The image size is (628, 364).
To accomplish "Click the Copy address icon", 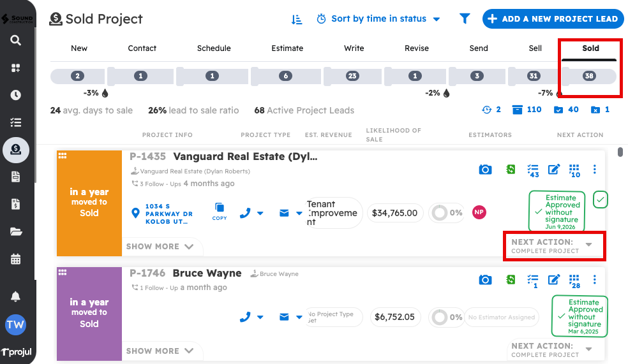I will [x=220, y=212].
